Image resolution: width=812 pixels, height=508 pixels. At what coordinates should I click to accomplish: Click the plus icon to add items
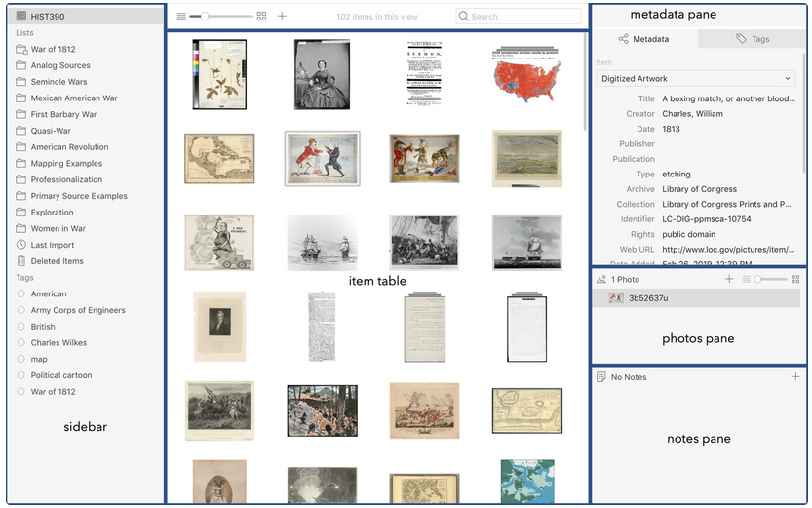pyautogui.click(x=282, y=17)
